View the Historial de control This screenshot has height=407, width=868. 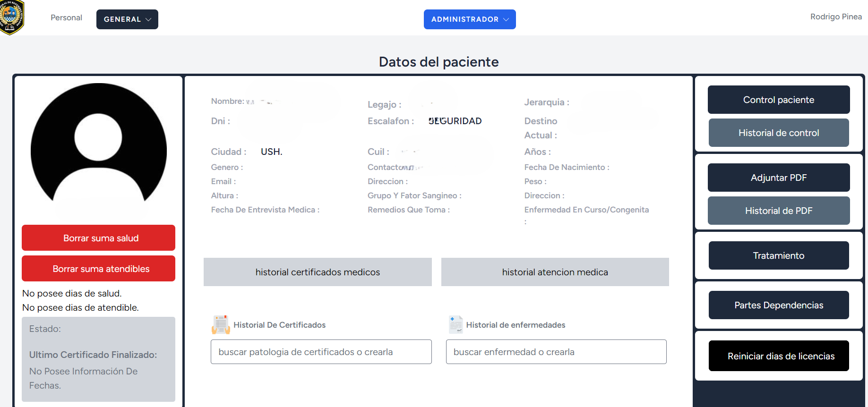pos(778,133)
